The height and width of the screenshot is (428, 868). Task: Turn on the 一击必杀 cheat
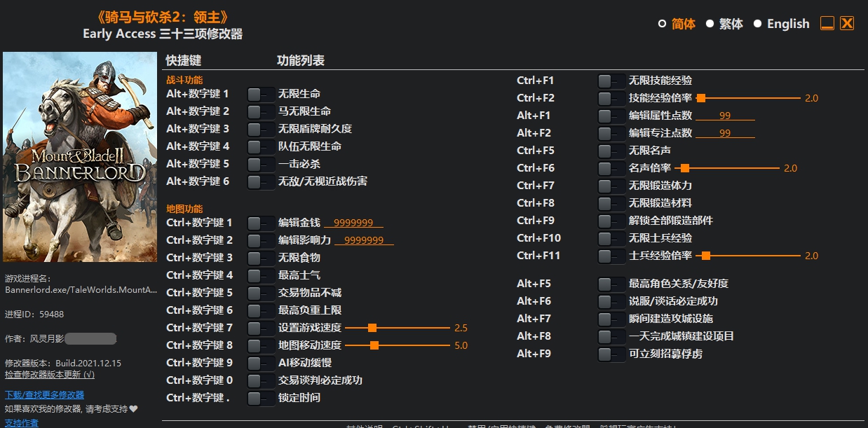(261, 163)
